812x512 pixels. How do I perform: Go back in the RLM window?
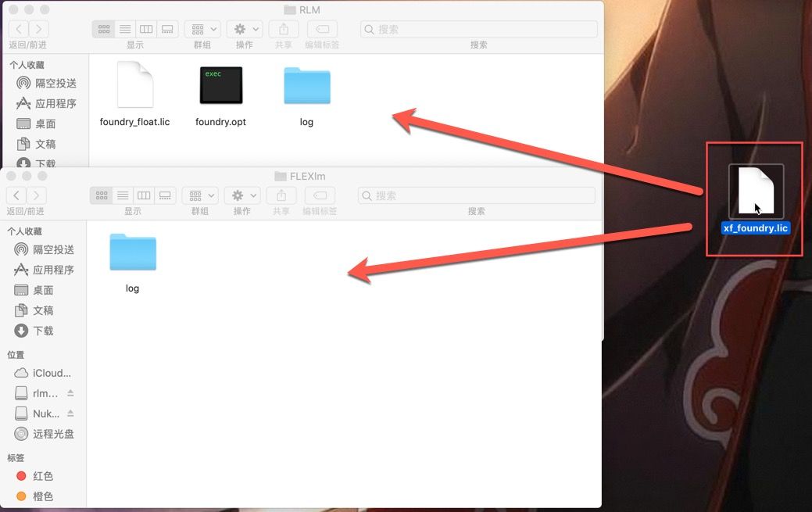coord(19,29)
